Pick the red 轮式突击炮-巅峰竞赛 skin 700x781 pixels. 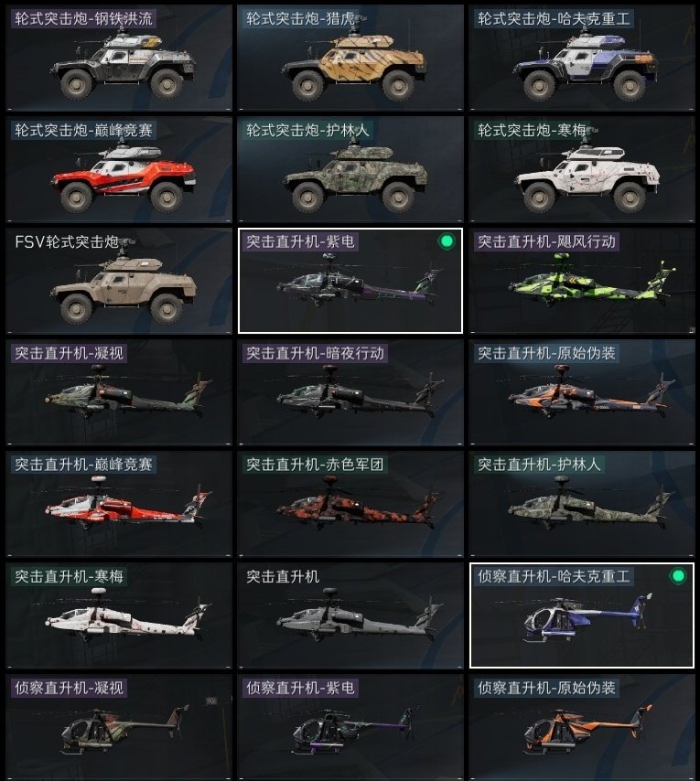119,169
